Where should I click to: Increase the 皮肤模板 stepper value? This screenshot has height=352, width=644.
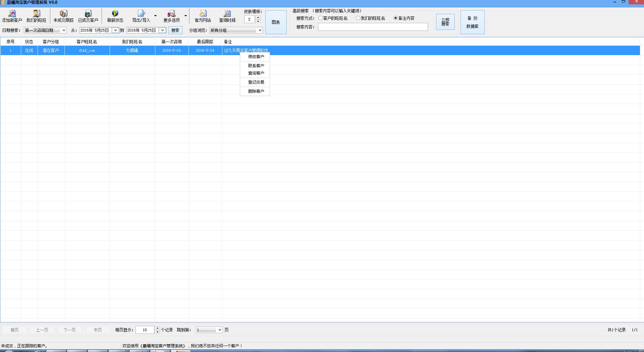click(258, 17)
